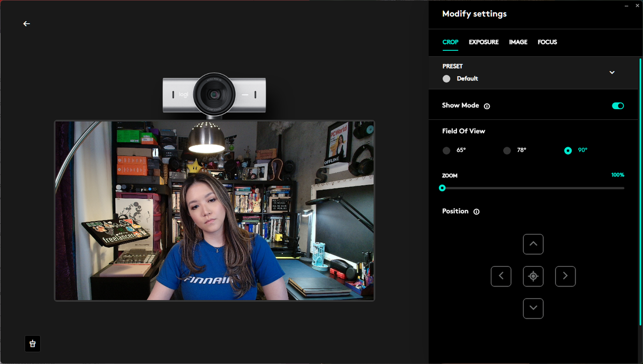Move camera position down with arrow
The image size is (643, 364).
(533, 308)
